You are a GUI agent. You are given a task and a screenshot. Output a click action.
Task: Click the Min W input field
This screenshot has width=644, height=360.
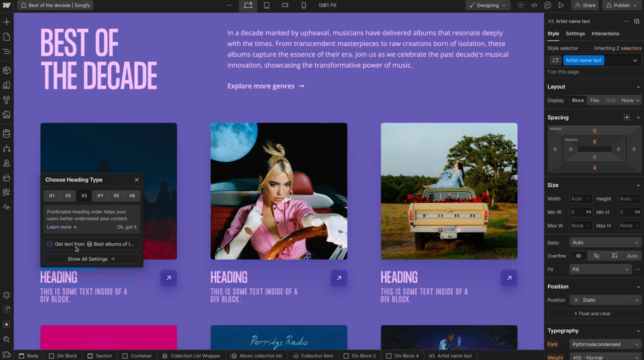[581, 212]
